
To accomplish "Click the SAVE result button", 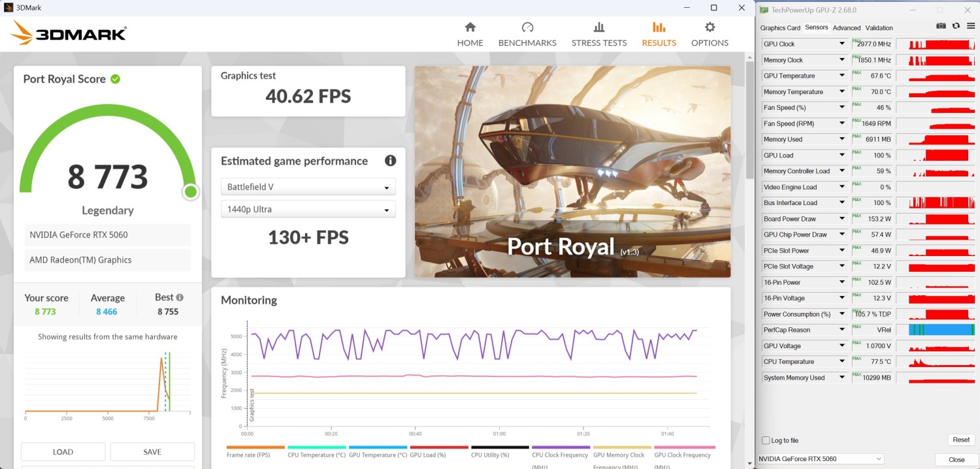I will (x=152, y=451).
